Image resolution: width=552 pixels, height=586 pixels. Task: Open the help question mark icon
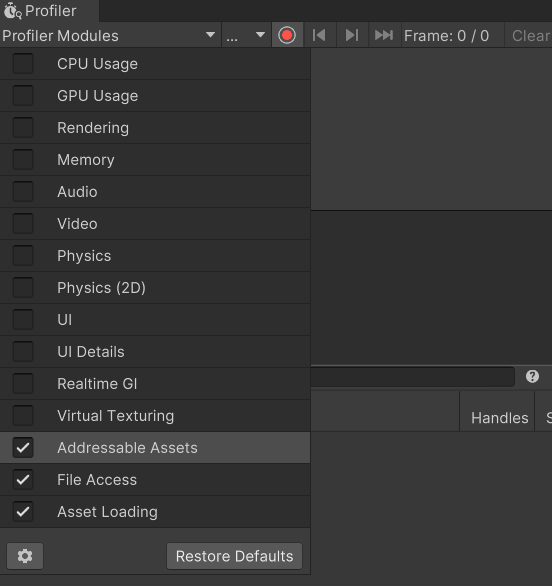[532, 376]
